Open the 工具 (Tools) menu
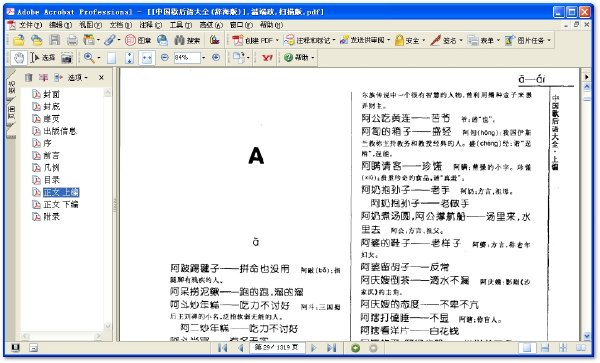Image resolution: width=600 pixels, height=363 pixels. tap(181, 25)
